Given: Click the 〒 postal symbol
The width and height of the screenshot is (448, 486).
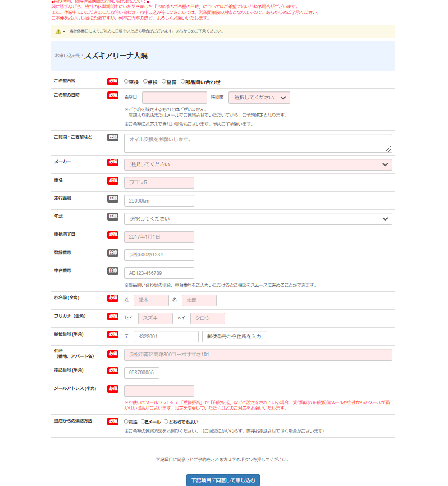Looking at the screenshot, I should coord(126,336).
